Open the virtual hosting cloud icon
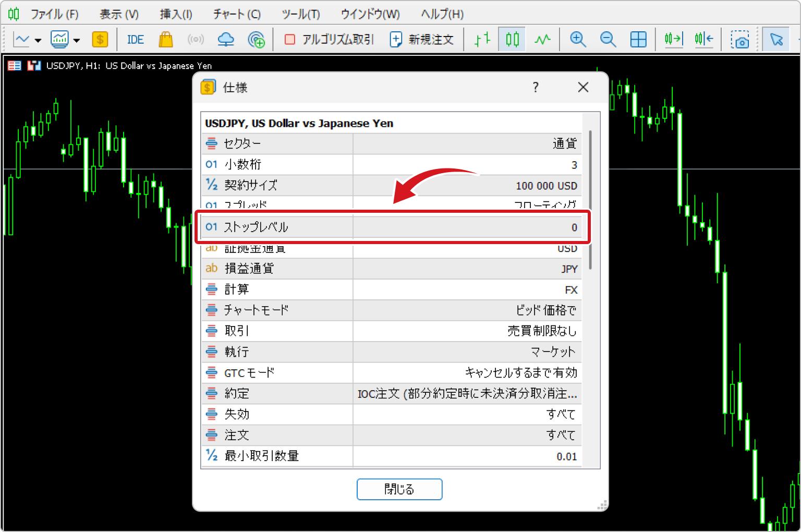Viewport: 801px width, 532px height. (226, 40)
